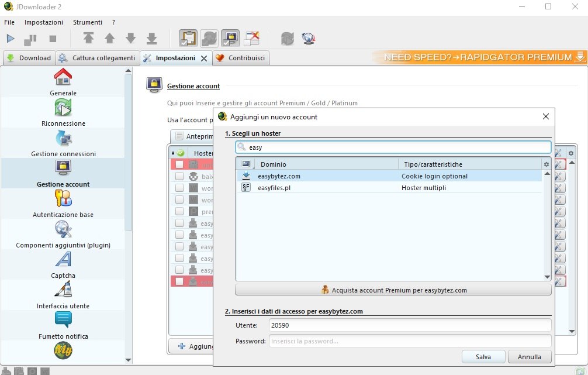The width and height of the screenshot is (588, 375).
Task: Open account table column settings gear
Action: pos(570,153)
